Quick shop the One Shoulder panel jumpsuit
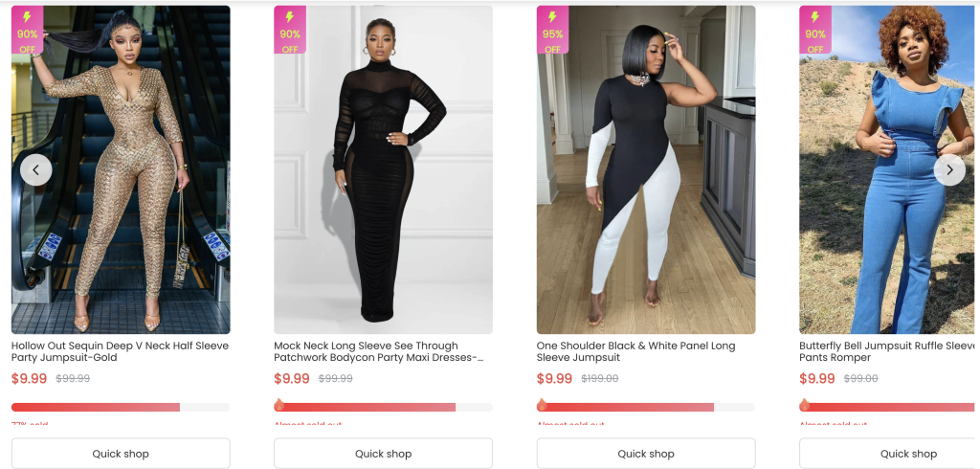Viewport: 980px width, 469px height. point(646,454)
